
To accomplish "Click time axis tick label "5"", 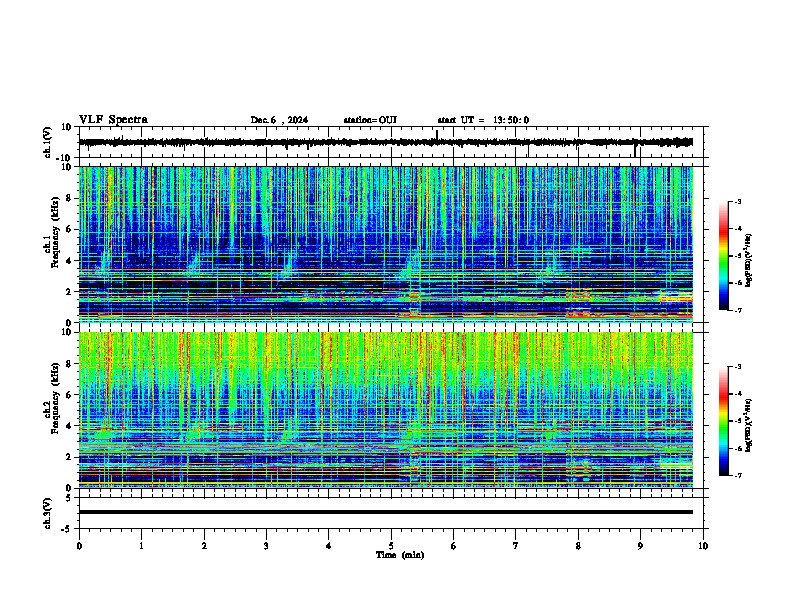I will coord(391,546).
